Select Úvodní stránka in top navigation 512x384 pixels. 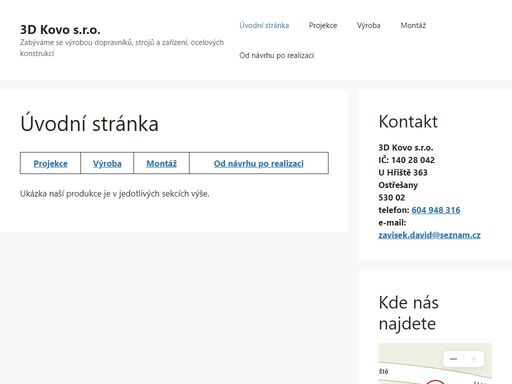264,25
